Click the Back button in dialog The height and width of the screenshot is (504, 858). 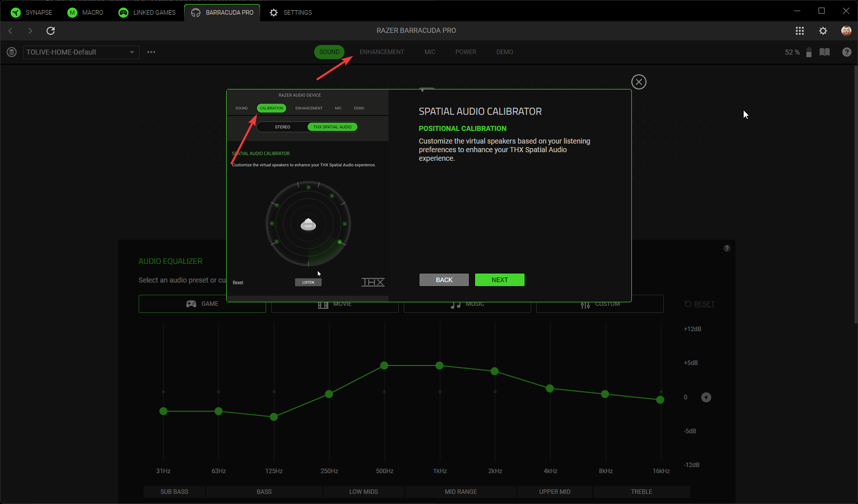(444, 280)
